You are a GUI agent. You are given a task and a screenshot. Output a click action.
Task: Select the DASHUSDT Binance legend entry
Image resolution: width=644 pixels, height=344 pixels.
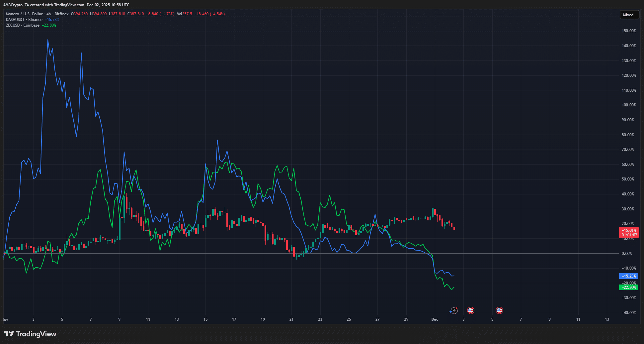[x=24, y=20]
